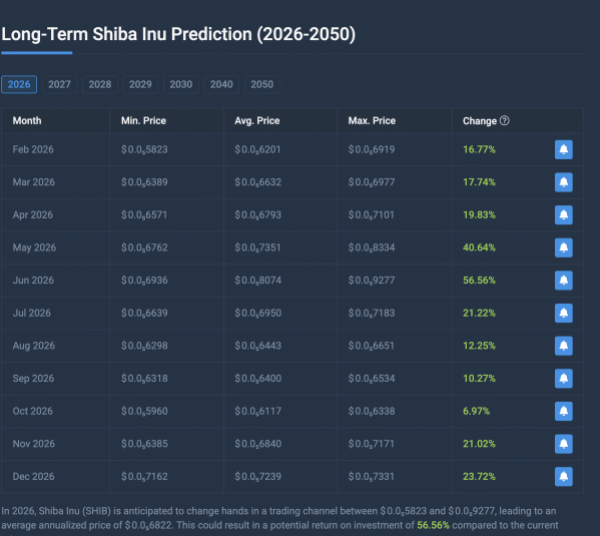This screenshot has height=536, width=600.
Task: Enable the Nov 2026 alert bell
Action: tap(563, 444)
